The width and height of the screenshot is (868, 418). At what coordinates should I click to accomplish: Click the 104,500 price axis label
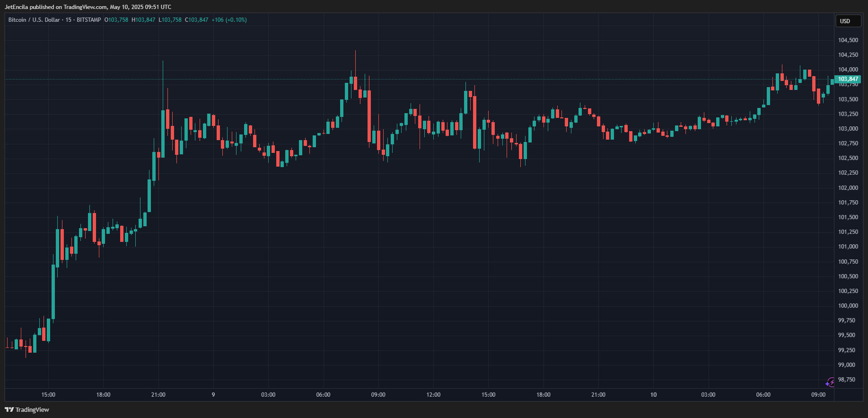point(848,40)
